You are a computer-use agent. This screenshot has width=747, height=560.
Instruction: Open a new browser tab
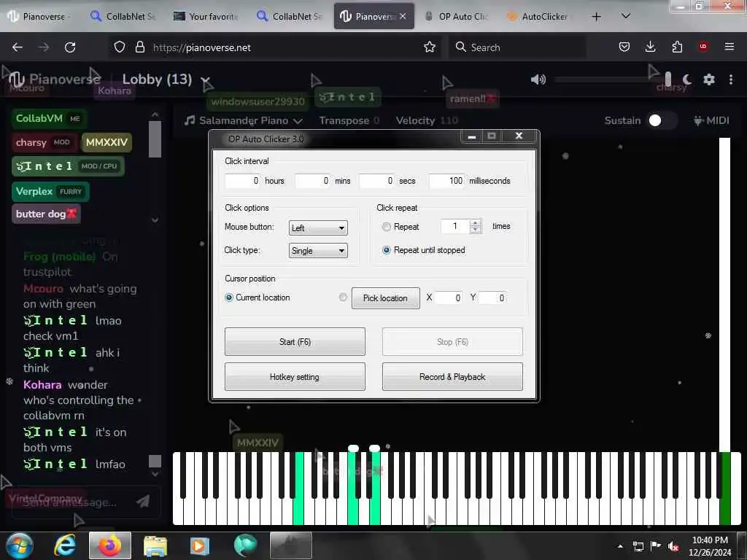[596, 17]
